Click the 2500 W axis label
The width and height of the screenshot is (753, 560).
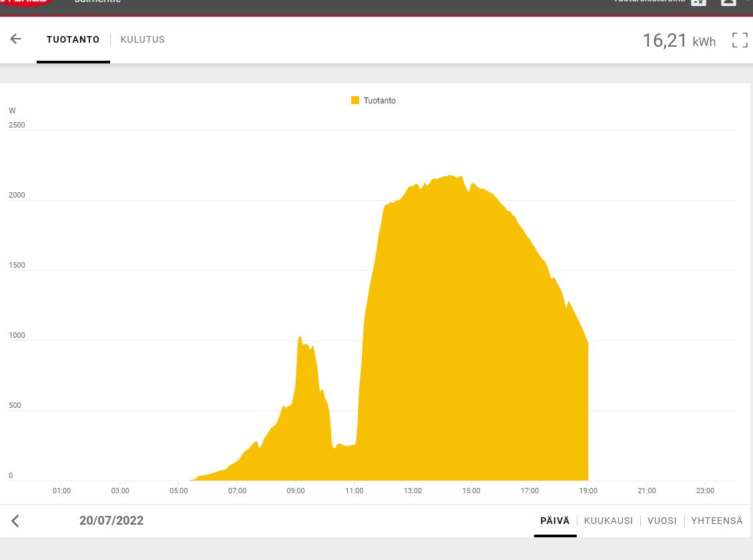(x=17, y=125)
